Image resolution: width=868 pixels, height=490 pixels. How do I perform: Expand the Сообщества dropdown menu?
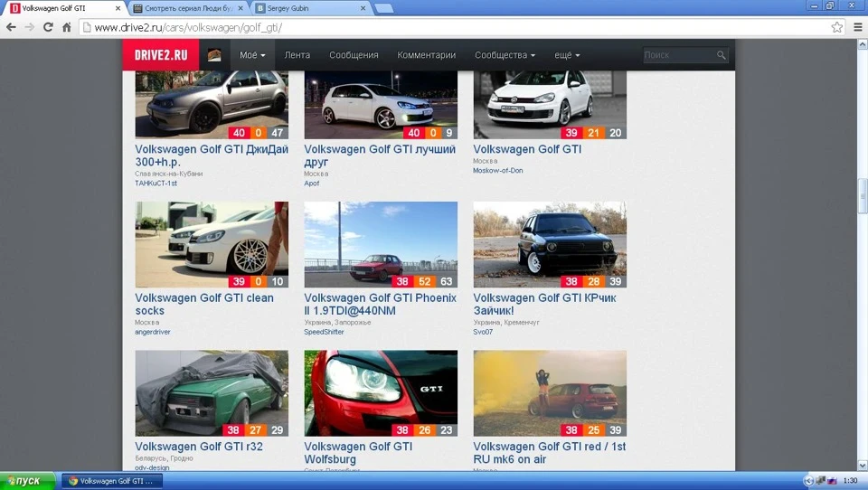point(505,55)
